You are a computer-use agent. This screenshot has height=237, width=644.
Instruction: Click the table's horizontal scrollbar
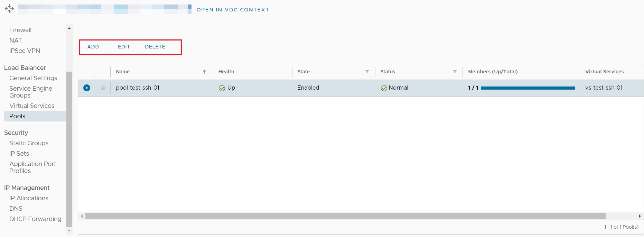[x=346, y=216]
